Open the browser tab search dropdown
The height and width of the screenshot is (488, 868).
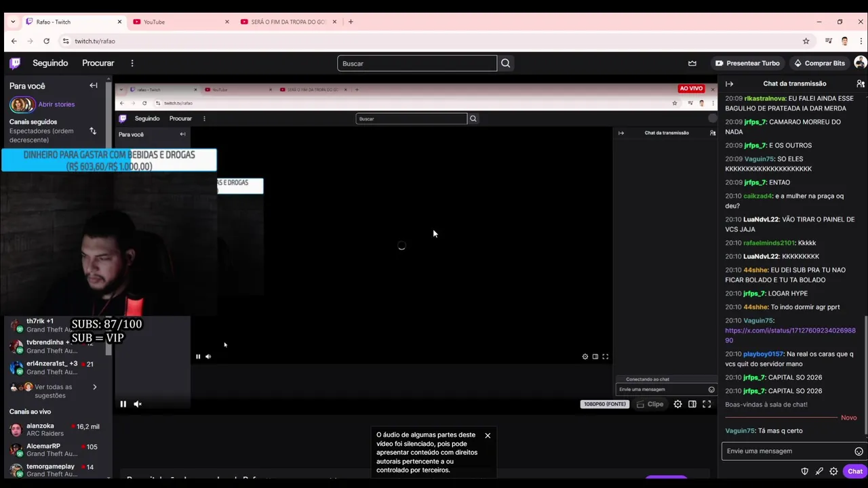click(x=13, y=22)
